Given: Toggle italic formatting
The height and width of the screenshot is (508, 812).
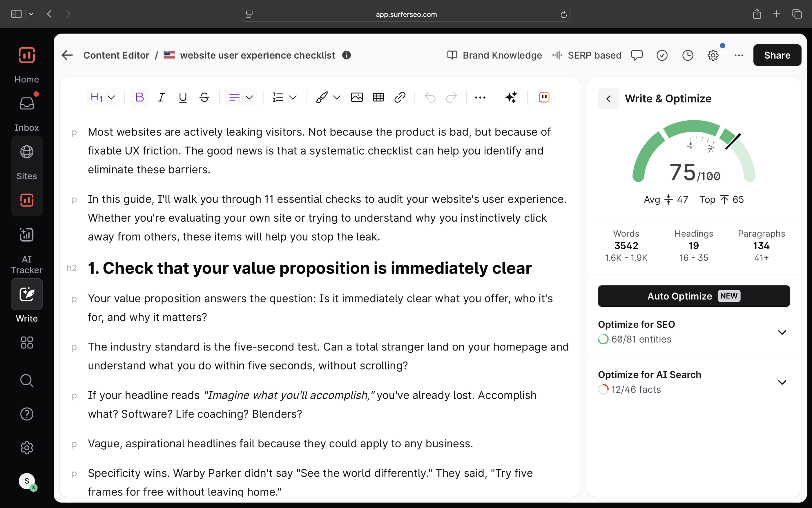Looking at the screenshot, I should [161, 97].
